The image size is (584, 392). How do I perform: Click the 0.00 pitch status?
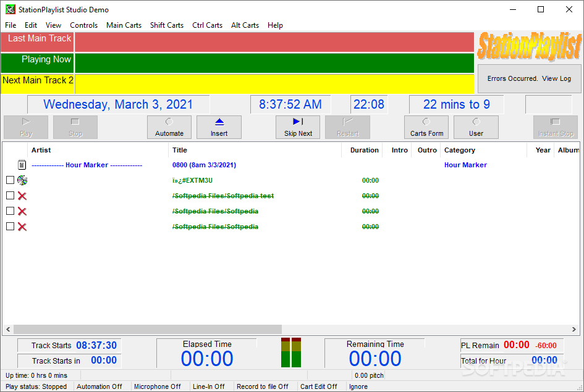(x=369, y=375)
